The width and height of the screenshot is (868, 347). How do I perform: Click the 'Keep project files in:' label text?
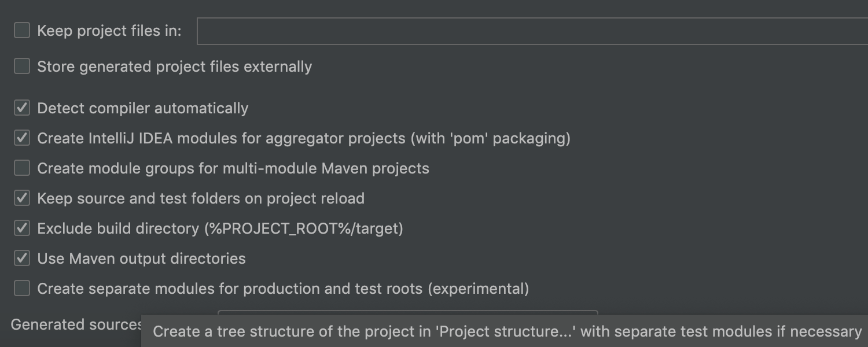(x=109, y=31)
